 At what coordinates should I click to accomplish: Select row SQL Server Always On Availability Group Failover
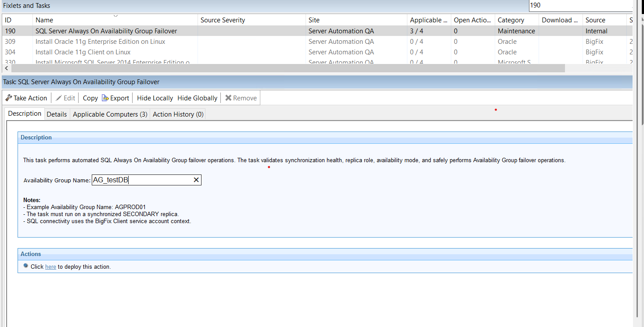tap(317, 31)
